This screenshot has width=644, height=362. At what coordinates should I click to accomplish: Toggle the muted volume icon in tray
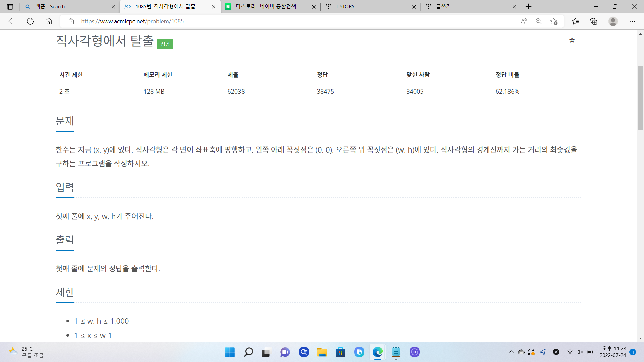[x=580, y=352]
